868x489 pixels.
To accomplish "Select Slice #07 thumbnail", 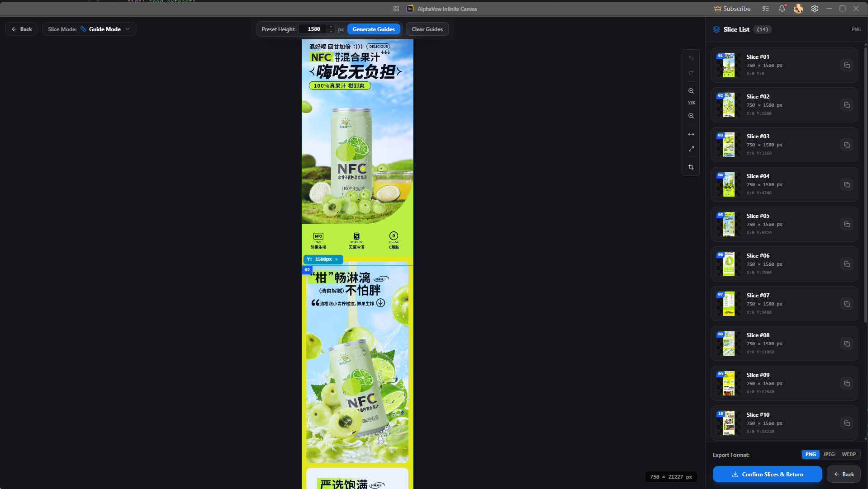I will [x=728, y=304].
